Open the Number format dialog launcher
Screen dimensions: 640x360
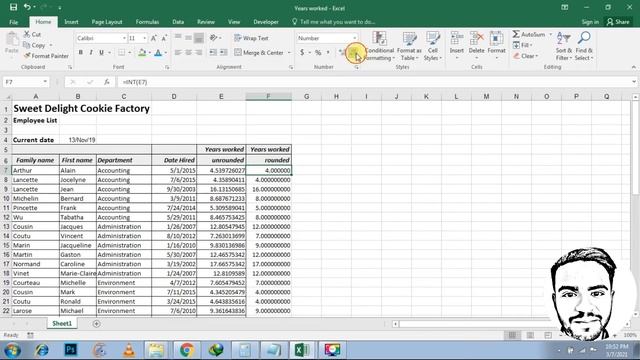tap(357, 67)
